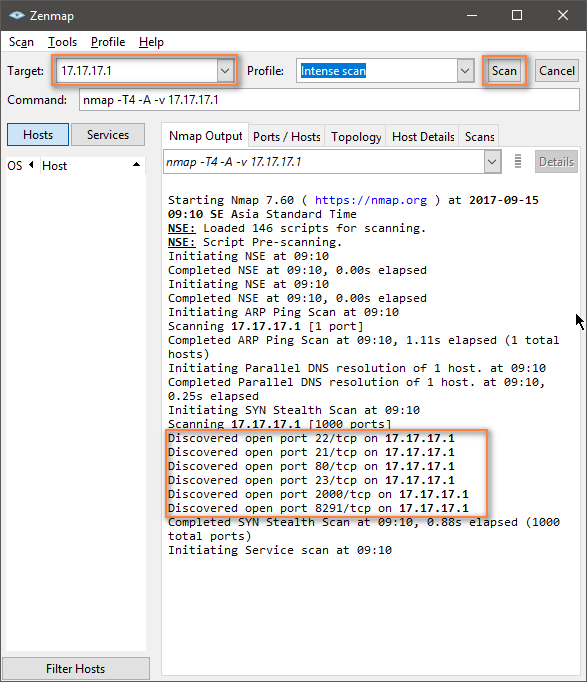Click the Details button
587x682 pixels.
pyautogui.click(x=556, y=162)
